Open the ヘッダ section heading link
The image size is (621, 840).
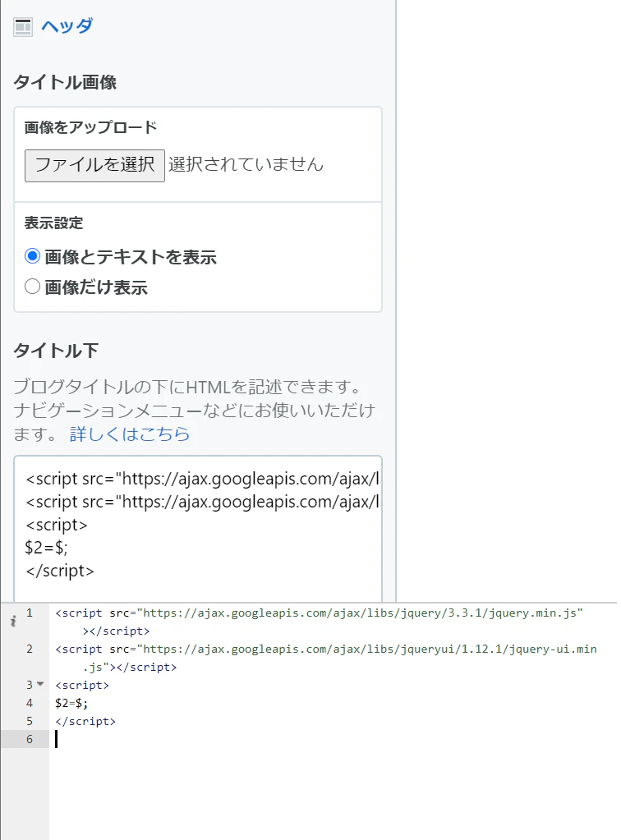67,25
